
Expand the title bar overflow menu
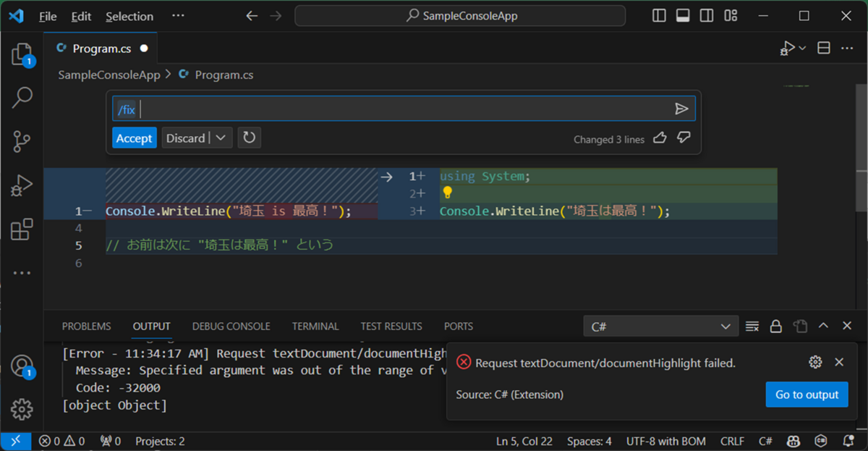pos(178,16)
